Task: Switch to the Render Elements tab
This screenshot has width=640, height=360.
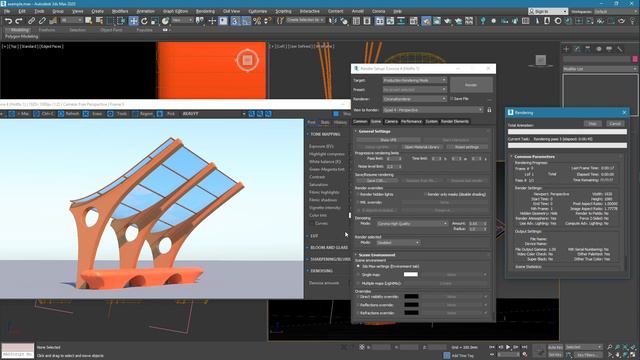Action: tap(455, 121)
